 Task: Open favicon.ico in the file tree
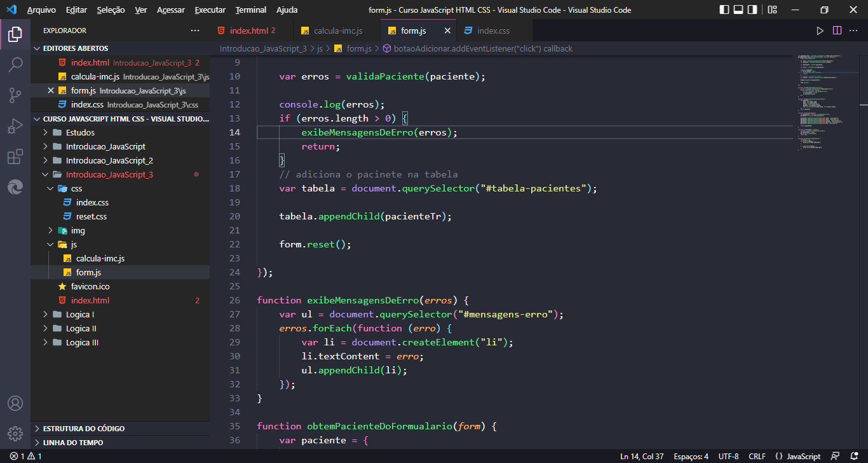click(x=120, y=286)
